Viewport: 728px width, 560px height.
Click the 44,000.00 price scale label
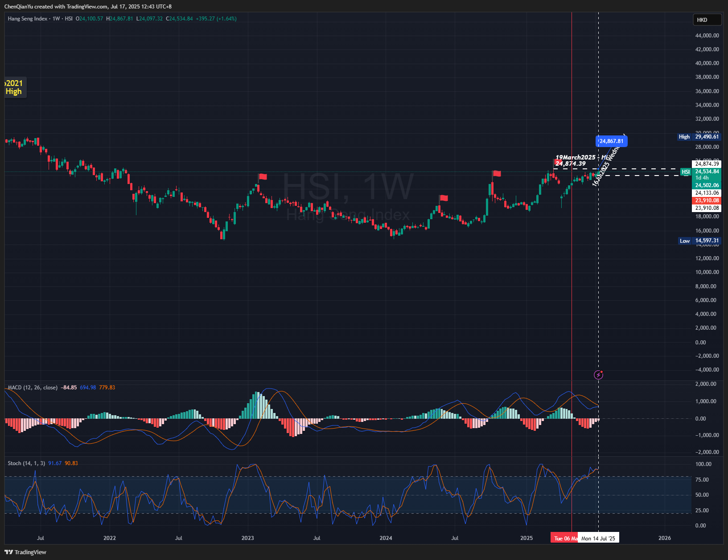707,36
